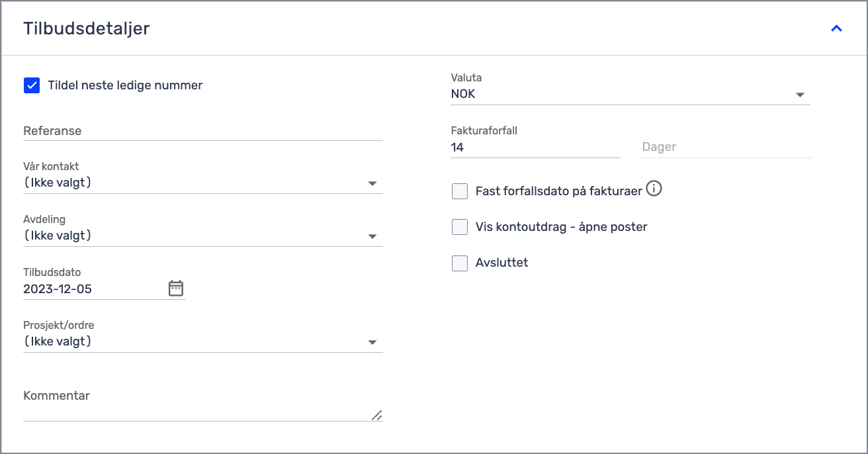Click the Avdeling "(Ikke valgt)" value text

click(x=58, y=236)
